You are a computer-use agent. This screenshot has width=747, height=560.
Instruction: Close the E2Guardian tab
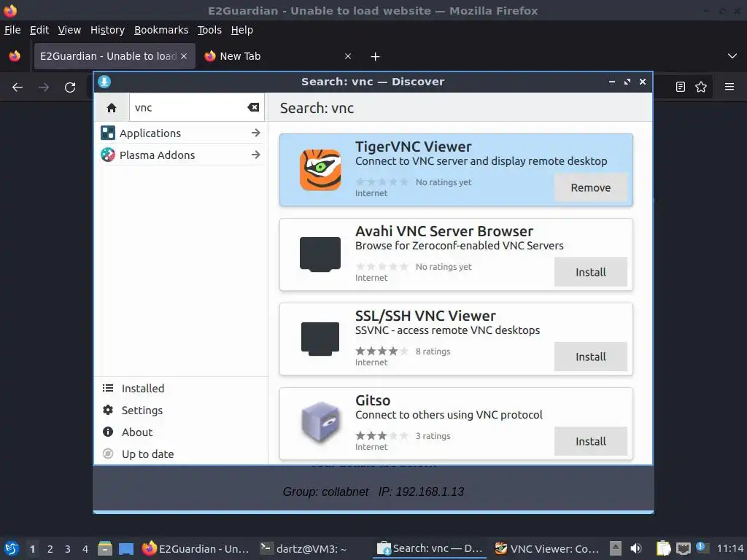click(x=184, y=56)
